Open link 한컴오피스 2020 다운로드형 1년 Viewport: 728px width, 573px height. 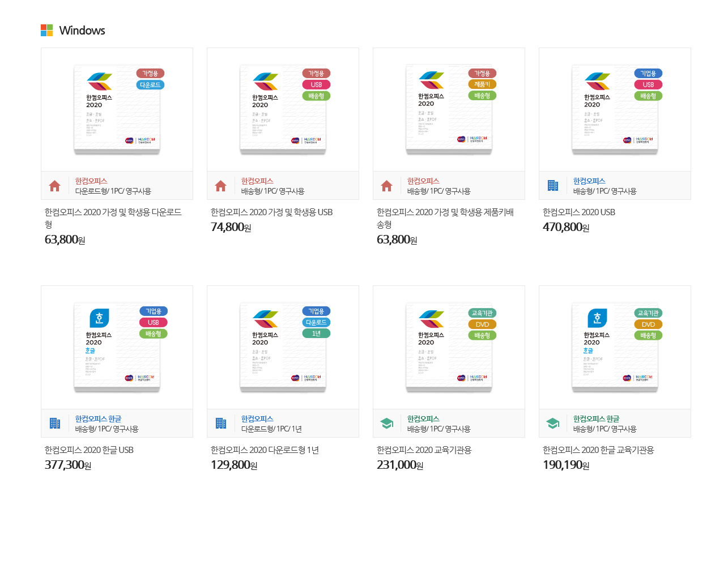pyautogui.click(x=265, y=450)
